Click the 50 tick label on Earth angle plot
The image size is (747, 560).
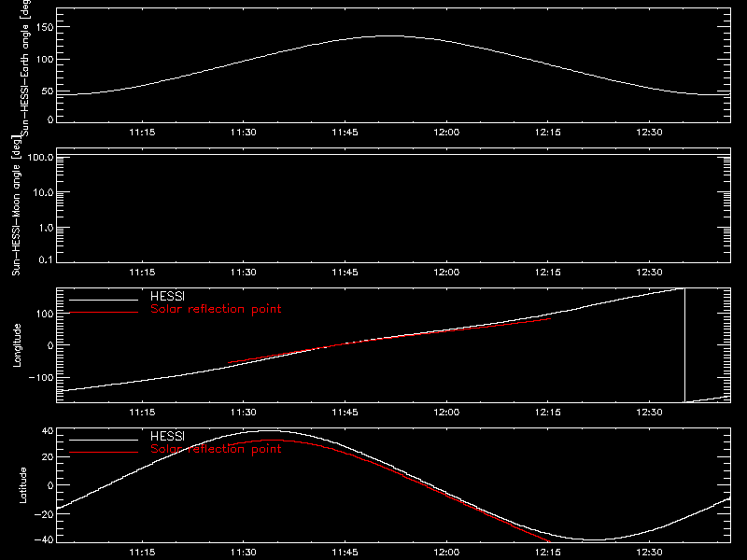[x=48, y=91]
